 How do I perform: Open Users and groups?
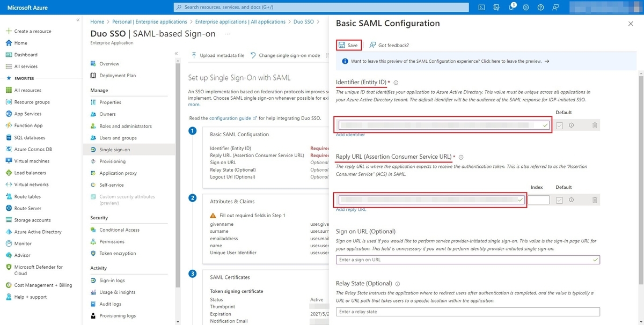point(118,138)
